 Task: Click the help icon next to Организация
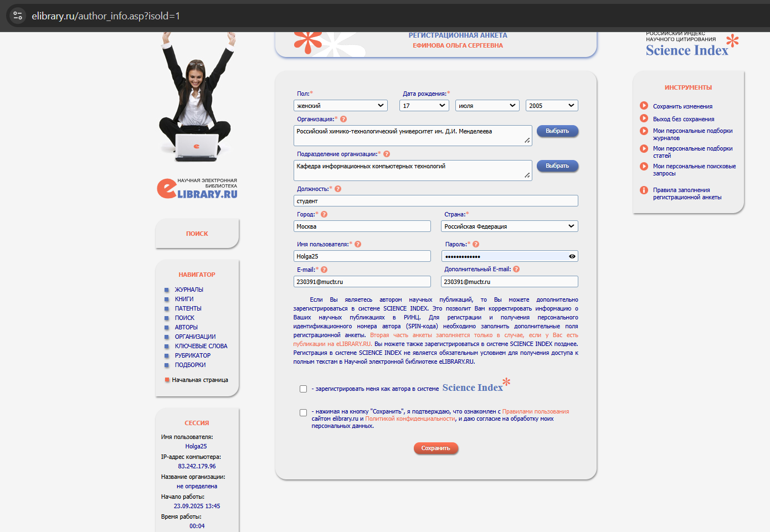point(343,119)
